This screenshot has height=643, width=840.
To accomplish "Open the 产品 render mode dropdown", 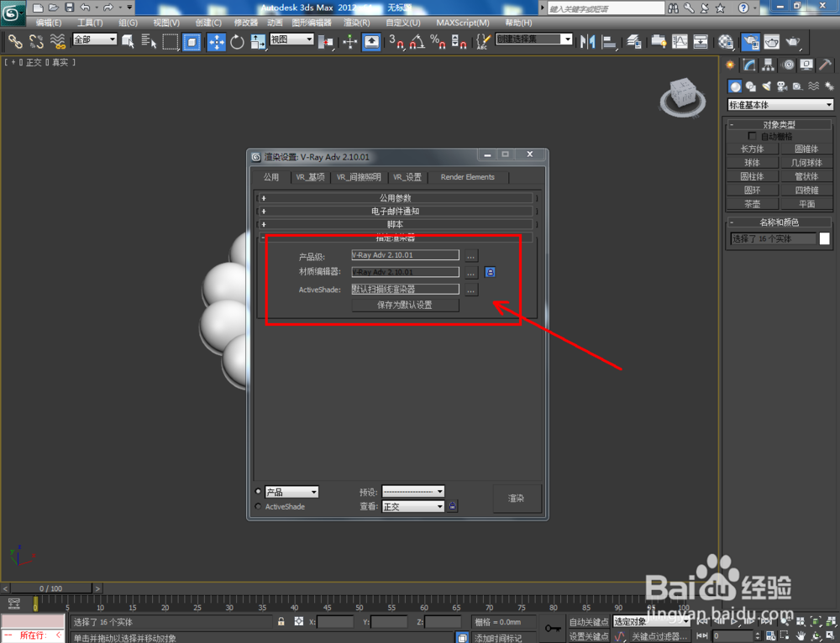I will (x=291, y=492).
